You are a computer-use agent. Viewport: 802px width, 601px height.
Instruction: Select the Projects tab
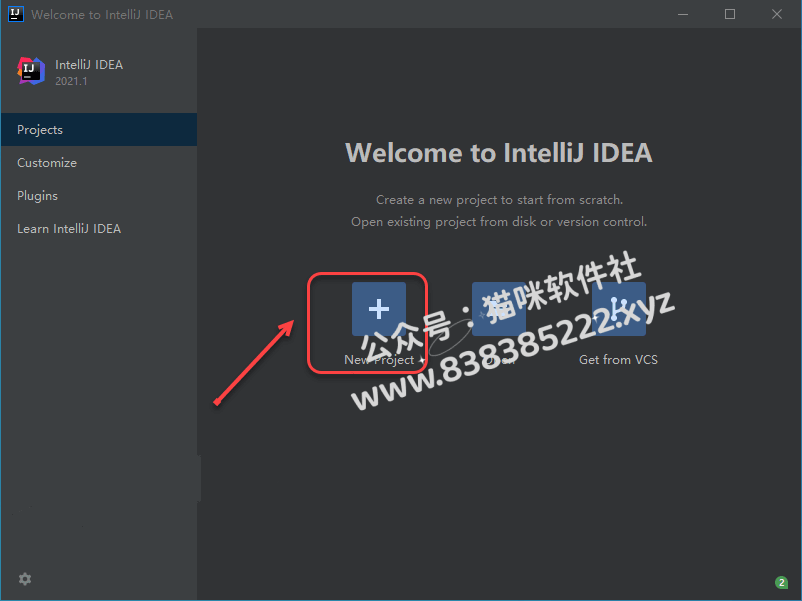[x=99, y=129]
